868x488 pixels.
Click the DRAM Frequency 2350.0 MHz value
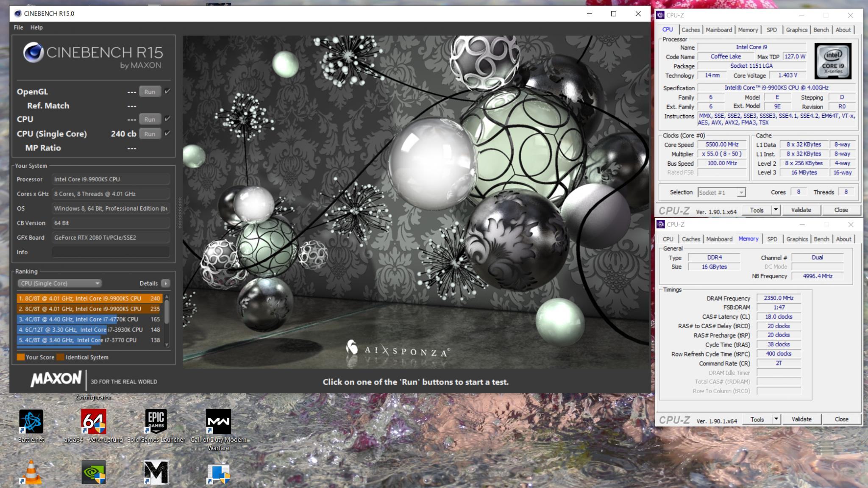(779, 298)
